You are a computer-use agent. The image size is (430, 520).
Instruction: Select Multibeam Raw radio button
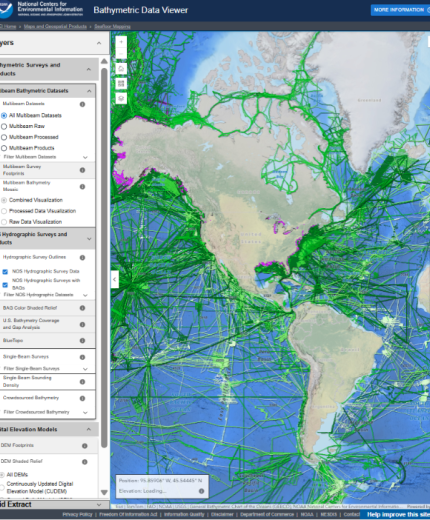[x=4, y=126]
